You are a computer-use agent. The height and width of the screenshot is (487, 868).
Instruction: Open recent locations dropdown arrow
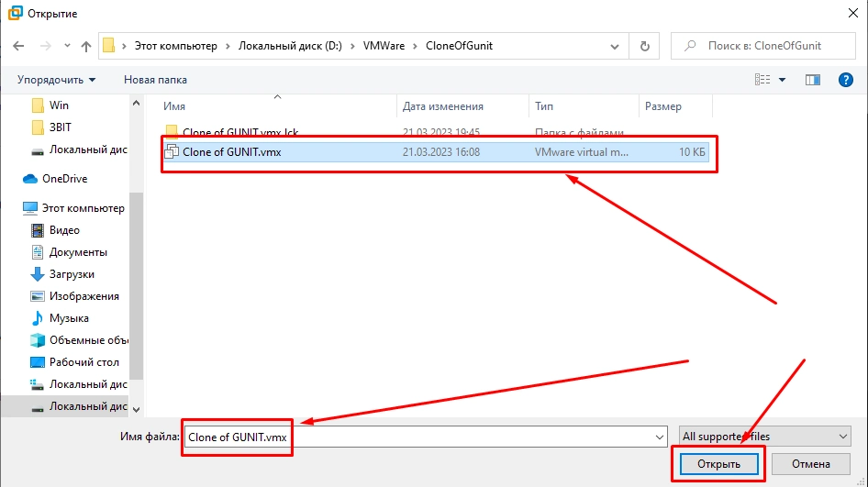point(67,46)
